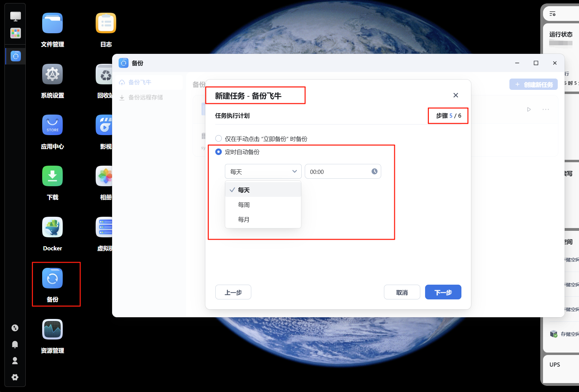Open the user profile icon in the dock
Image resolution: width=579 pixels, height=392 pixels.
15,361
